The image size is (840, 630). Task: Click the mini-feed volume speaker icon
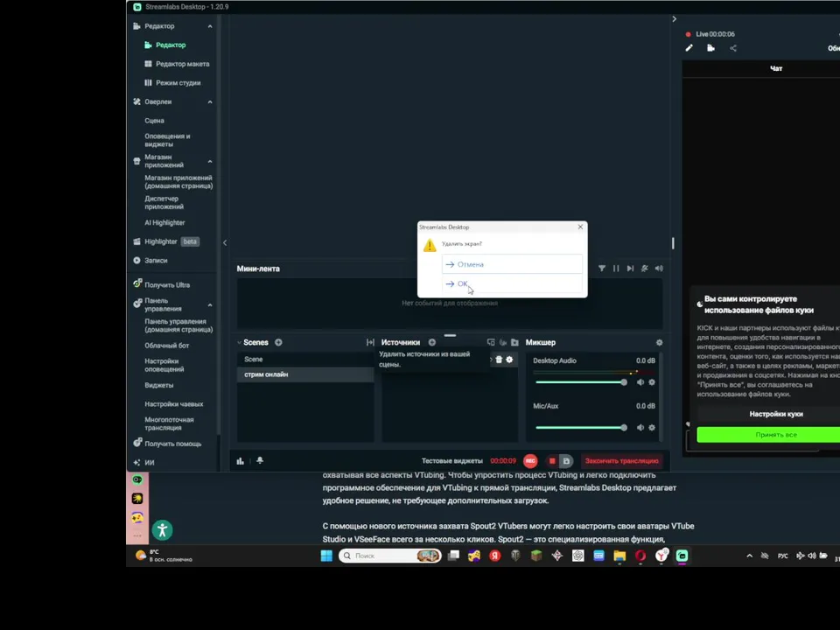tap(659, 269)
